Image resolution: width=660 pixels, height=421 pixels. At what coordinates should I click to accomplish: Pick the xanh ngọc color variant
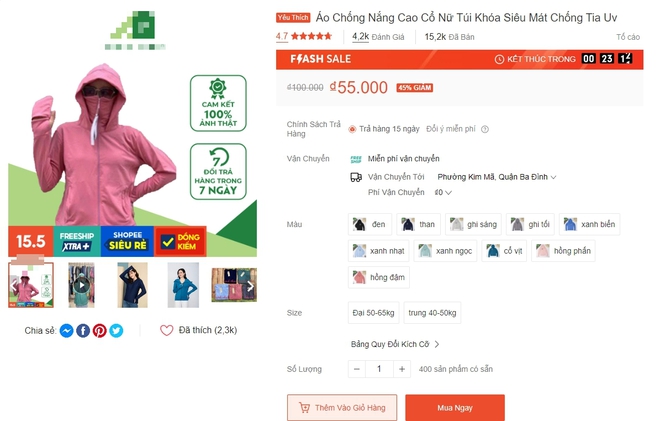pyautogui.click(x=445, y=251)
